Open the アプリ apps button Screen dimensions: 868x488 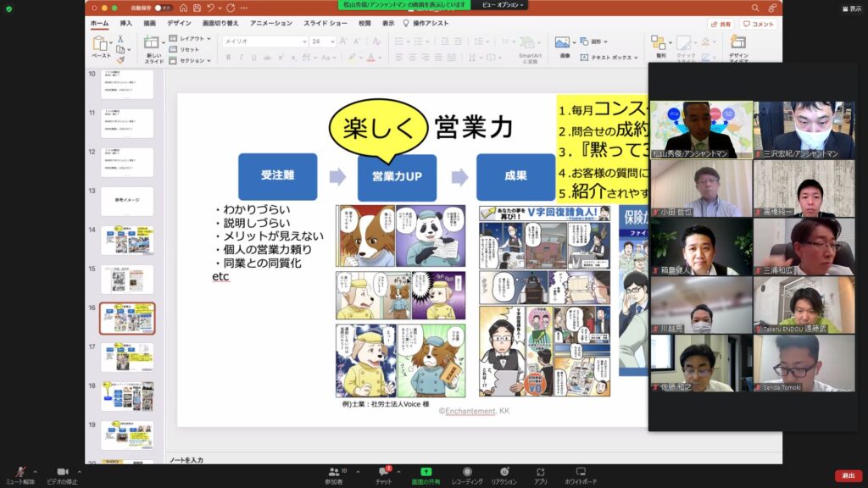(540, 475)
